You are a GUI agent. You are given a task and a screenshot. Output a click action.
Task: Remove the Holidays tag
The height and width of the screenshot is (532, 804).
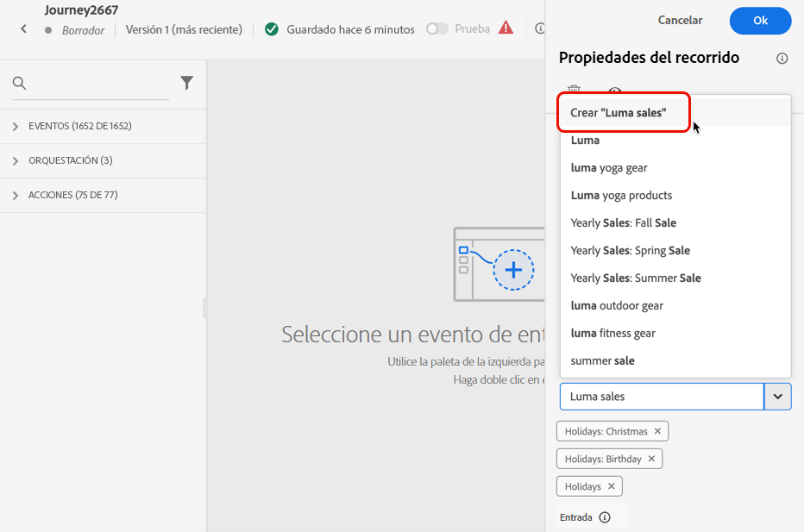[x=612, y=486]
